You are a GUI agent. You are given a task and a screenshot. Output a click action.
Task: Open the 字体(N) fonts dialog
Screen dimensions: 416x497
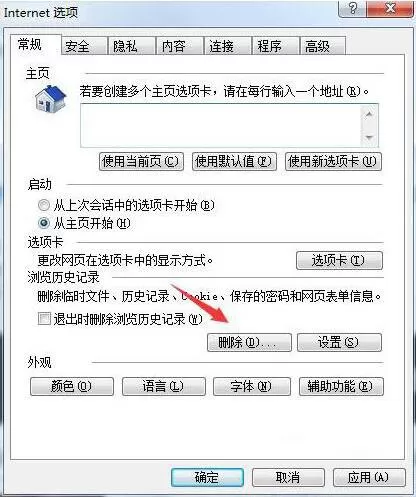coord(252,386)
